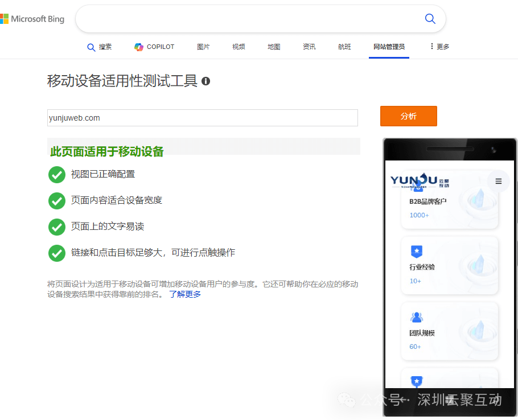Switch to the 资讯 tab

point(309,47)
